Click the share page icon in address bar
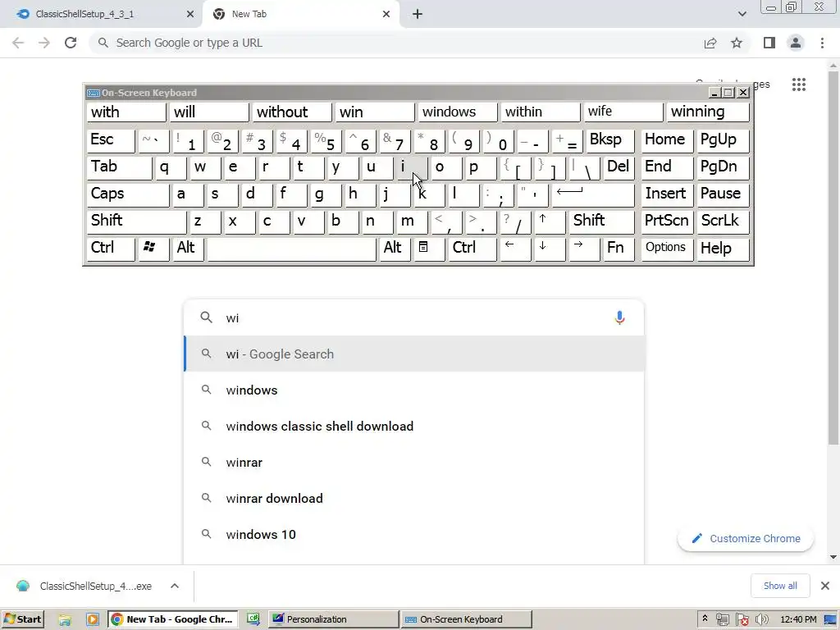840x630 pixels. coord(710,43)
